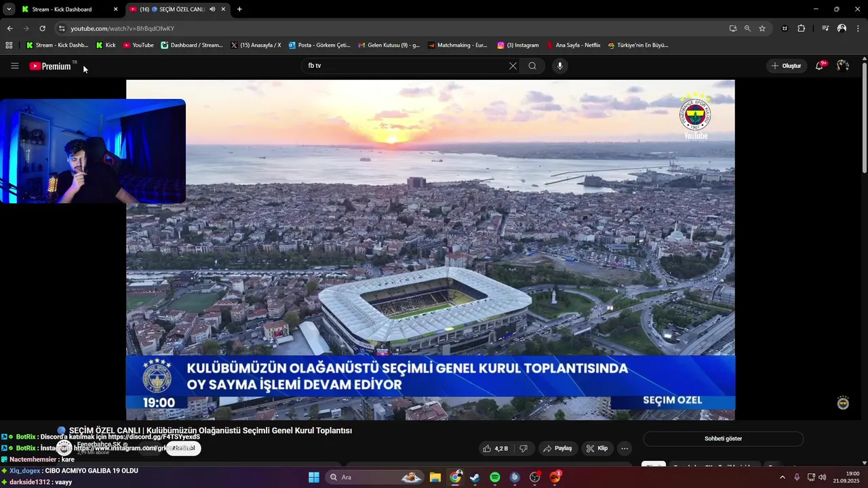Reload the page in Chrome

pos(42,28)
